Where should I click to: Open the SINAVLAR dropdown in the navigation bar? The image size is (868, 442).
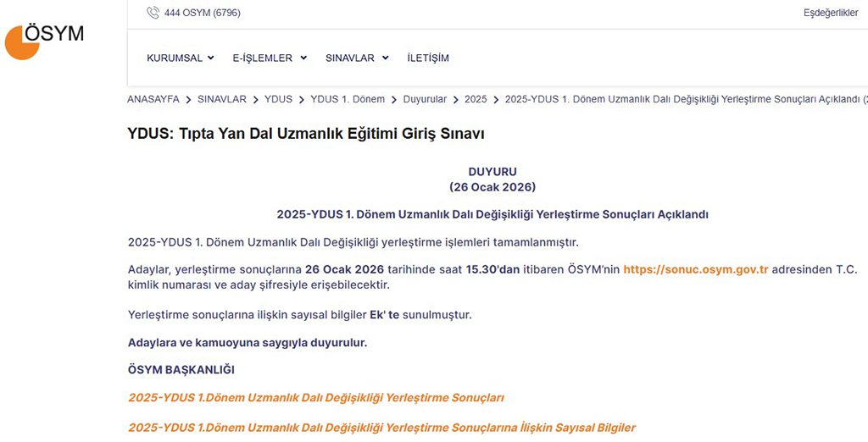(x=356, y=58)
